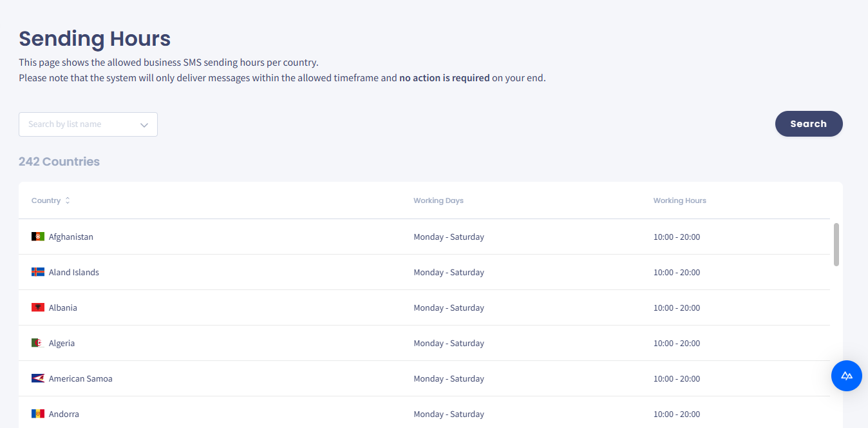
Task: Click Andorra's 10:00 - 20:00 hours cell
Action: (x=677, y=414)
